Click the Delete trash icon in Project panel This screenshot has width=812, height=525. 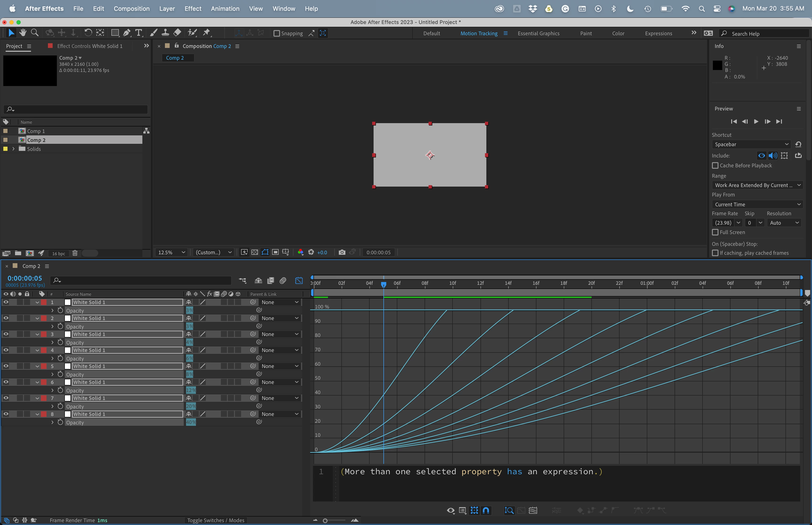pyautogui.click(x=75, y=253)
